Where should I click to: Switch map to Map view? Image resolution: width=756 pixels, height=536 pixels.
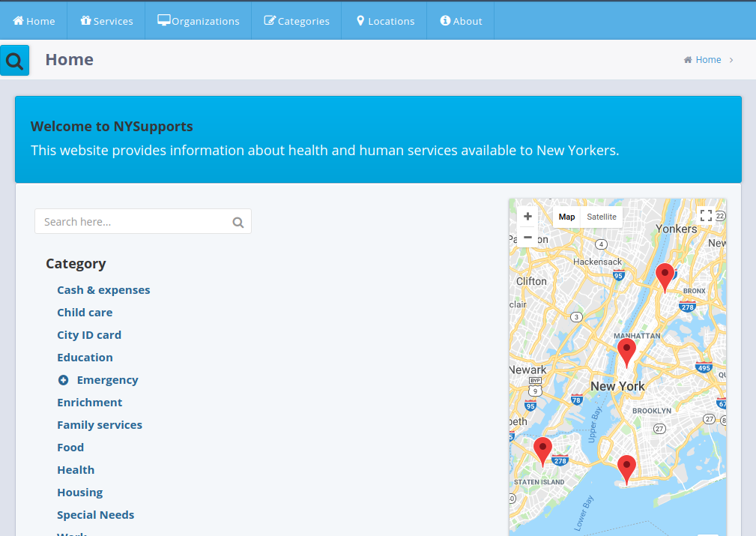coord(566,217)
